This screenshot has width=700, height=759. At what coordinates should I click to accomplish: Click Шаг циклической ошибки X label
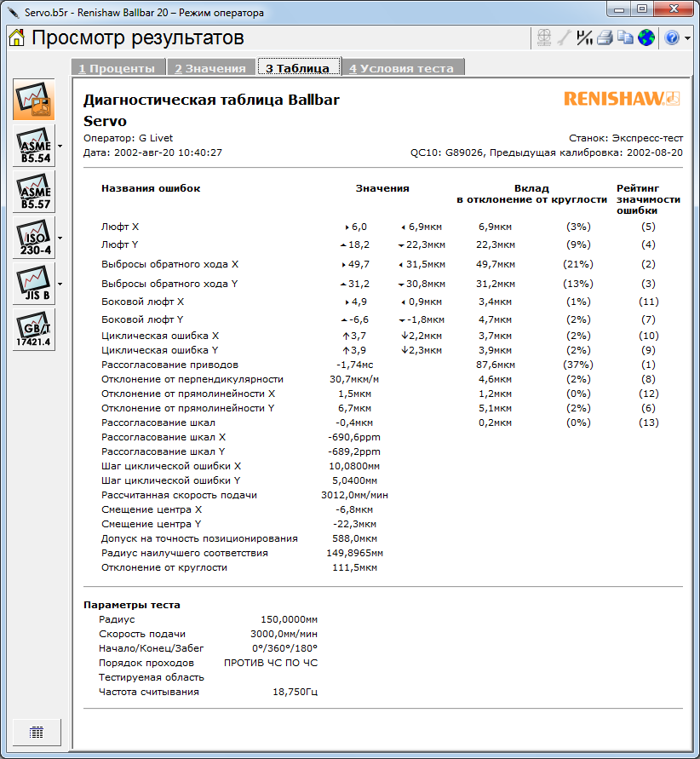click(x=171, y=466)
